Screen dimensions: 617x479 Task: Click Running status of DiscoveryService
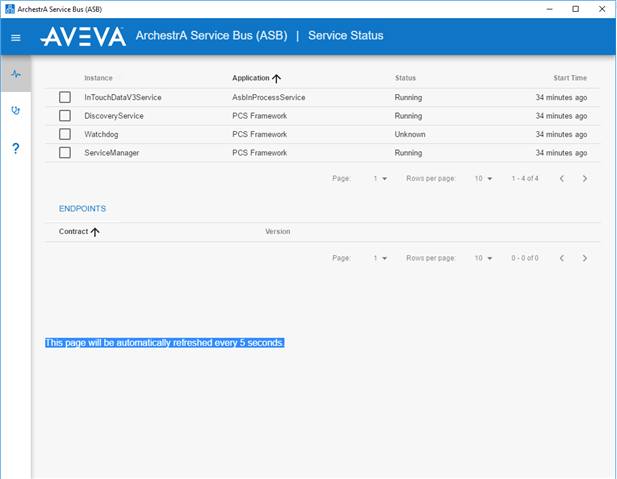click(x=408, y=116)
